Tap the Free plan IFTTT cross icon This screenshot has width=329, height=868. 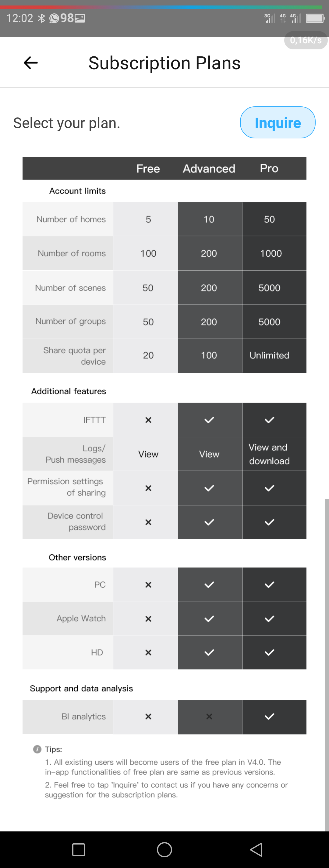[x=148, y=420]
